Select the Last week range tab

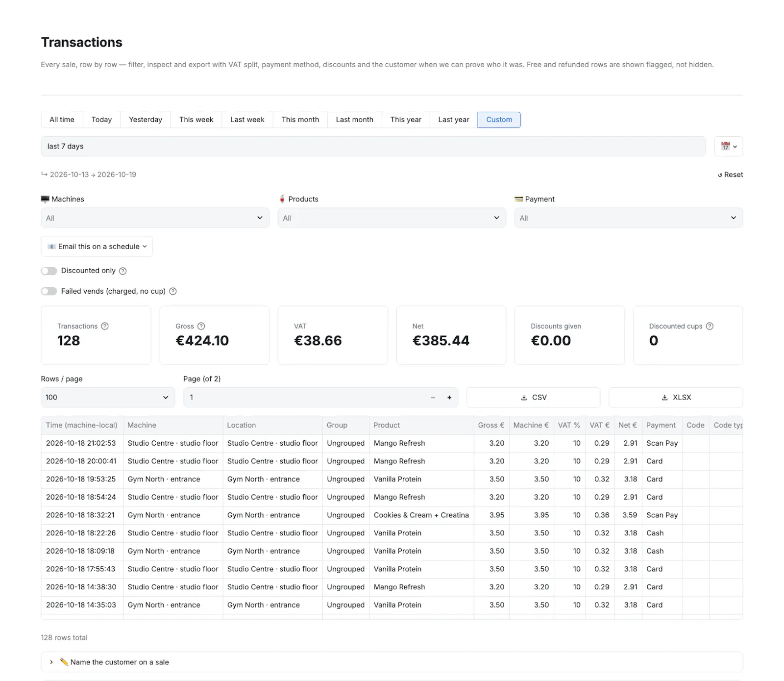point(247,120)
